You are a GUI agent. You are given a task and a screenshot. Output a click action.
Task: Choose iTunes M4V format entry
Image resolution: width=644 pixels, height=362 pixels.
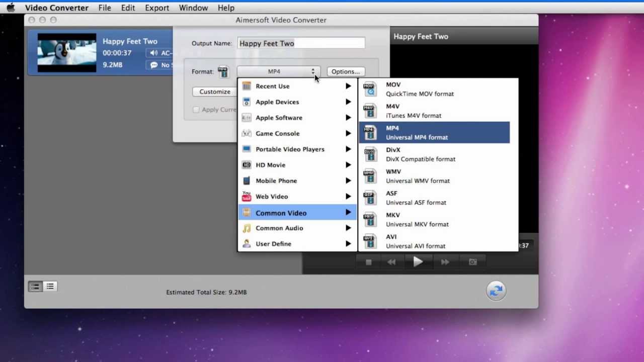[434, 111]
